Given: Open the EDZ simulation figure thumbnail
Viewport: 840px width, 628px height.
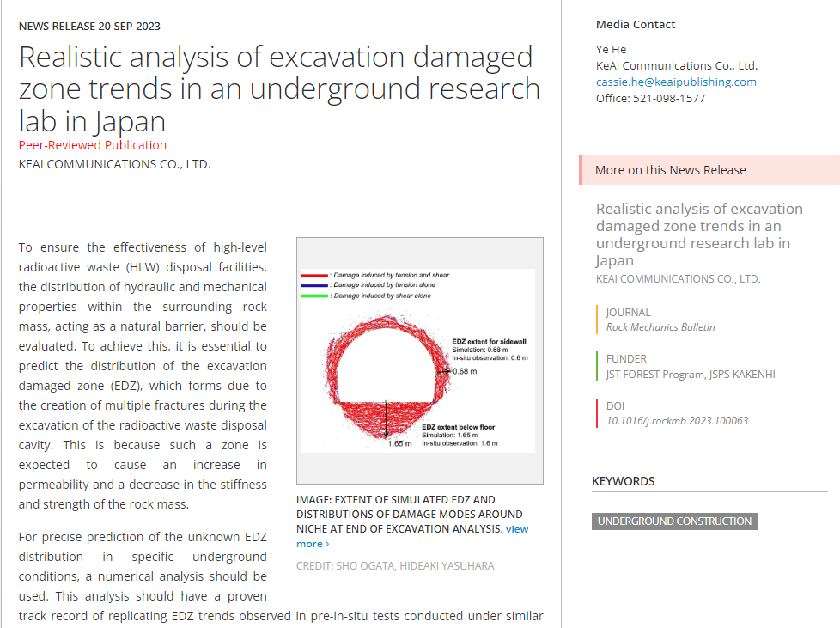Looking at the screenshot, I should [419, 361].
